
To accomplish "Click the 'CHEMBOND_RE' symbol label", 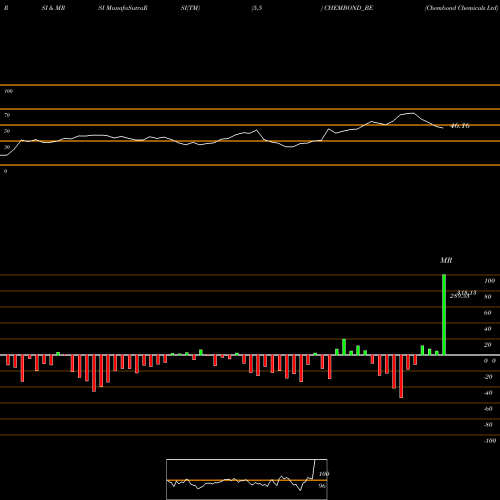I will point(348,8).
